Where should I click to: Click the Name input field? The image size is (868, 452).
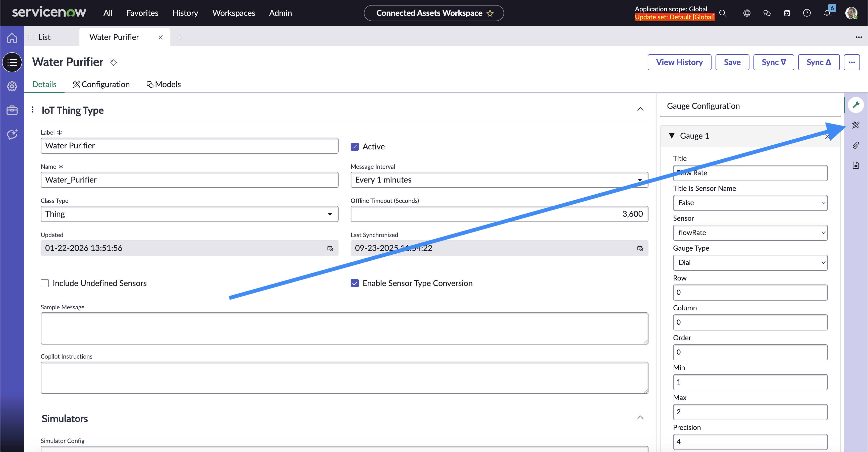189,180
